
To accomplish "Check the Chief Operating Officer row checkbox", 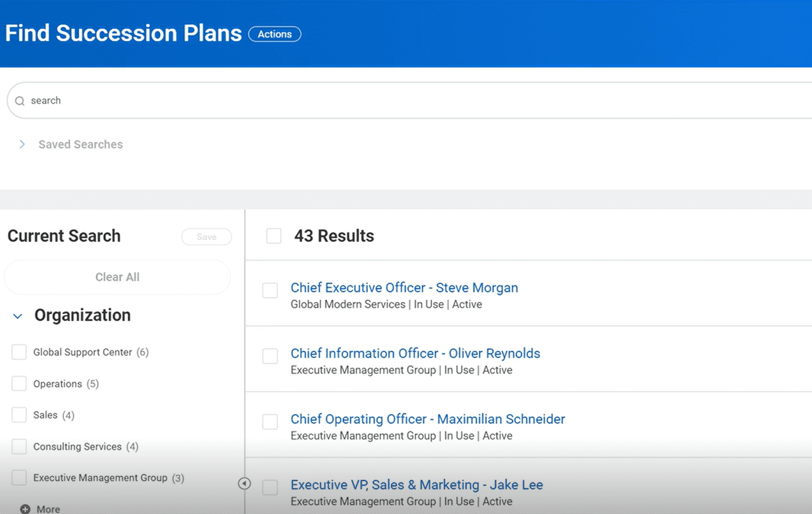I will coord(270,422).
